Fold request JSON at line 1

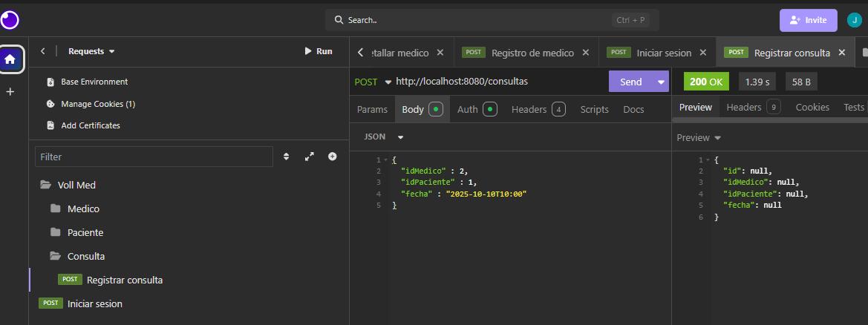pos(385,160)
